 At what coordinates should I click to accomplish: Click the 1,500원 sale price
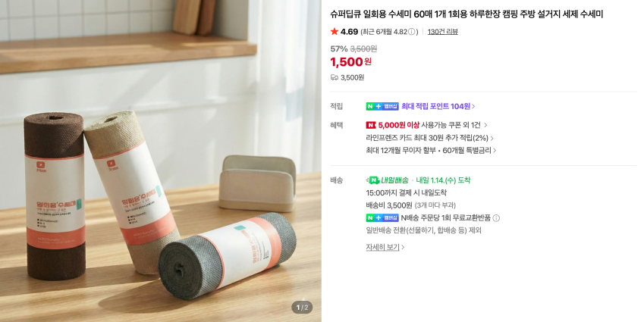click(x=350, y=62)
